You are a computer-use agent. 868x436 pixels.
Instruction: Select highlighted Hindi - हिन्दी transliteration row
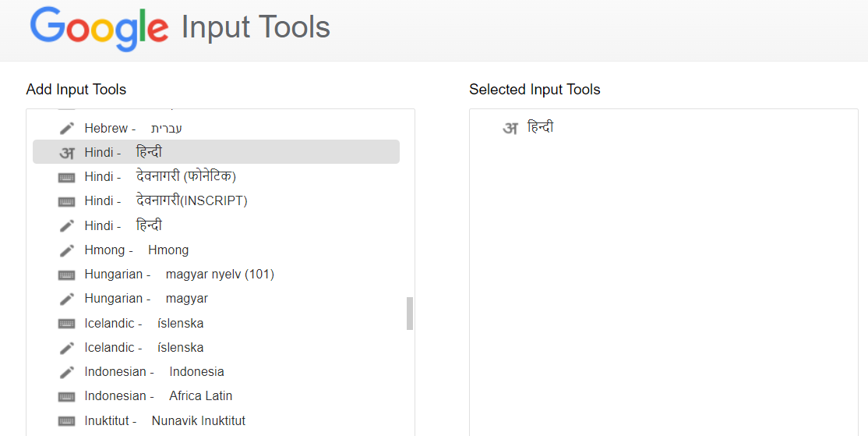coord(216,152)
